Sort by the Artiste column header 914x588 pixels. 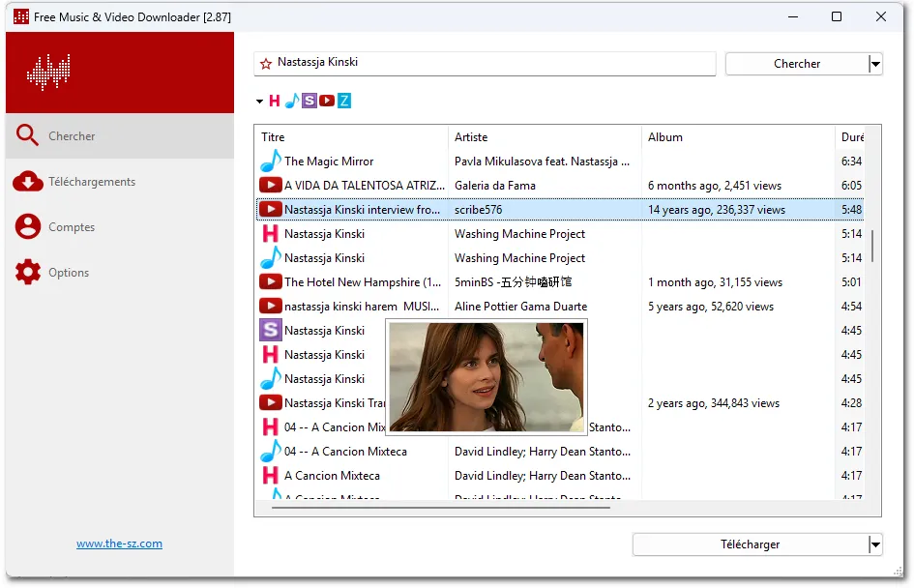coord(545,137)
